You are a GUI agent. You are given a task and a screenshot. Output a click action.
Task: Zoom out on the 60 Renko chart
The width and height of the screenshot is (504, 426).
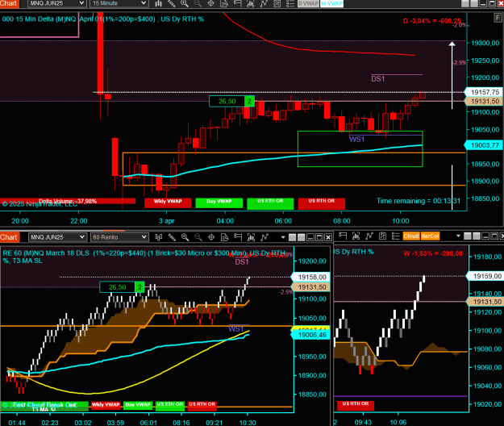point(198,237)
